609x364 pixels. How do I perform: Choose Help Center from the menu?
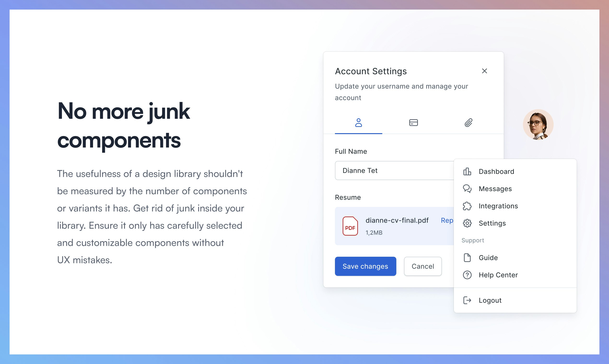coord(498,275)
